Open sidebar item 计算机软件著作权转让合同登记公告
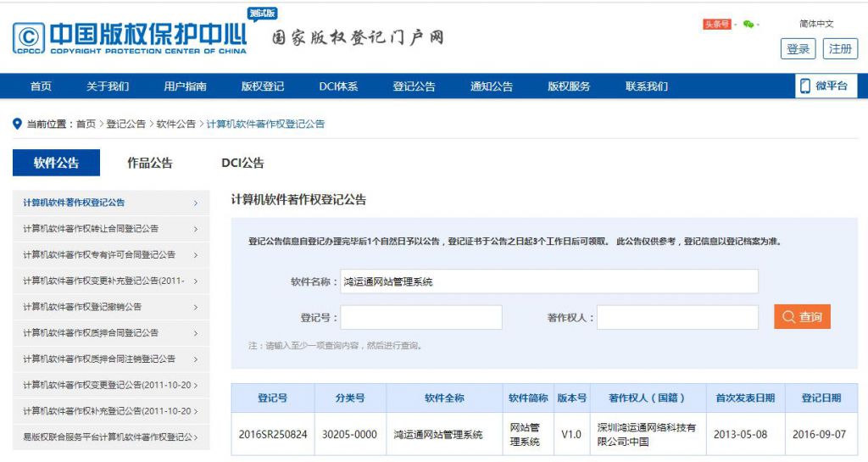This screenshot has width=868, height=462. click(111, 229)
